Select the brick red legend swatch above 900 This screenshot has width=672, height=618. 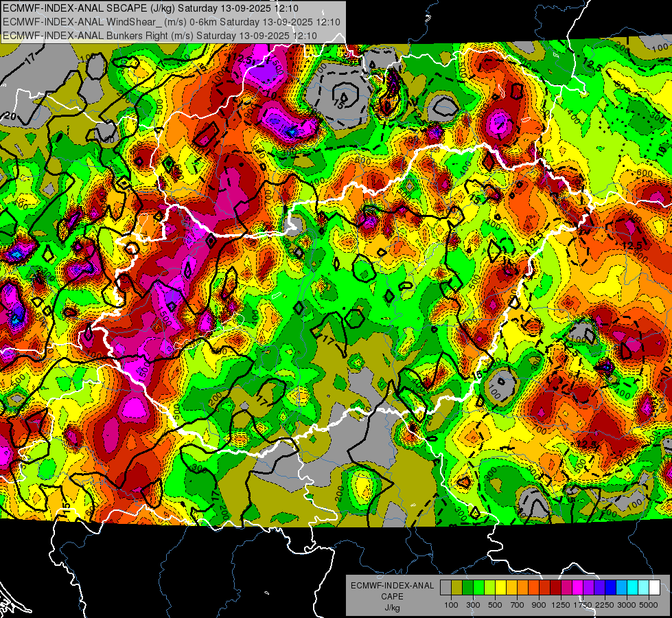tap(545, 587)
